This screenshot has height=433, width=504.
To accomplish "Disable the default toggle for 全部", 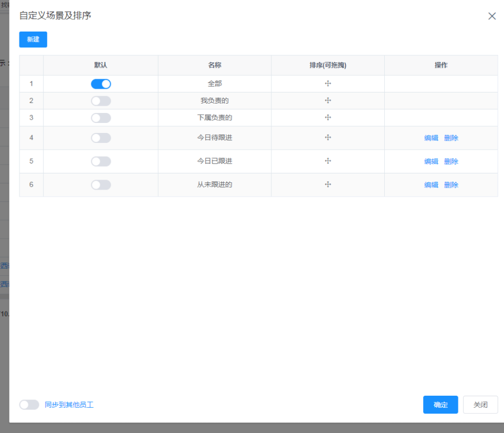I will pos(100,84).
